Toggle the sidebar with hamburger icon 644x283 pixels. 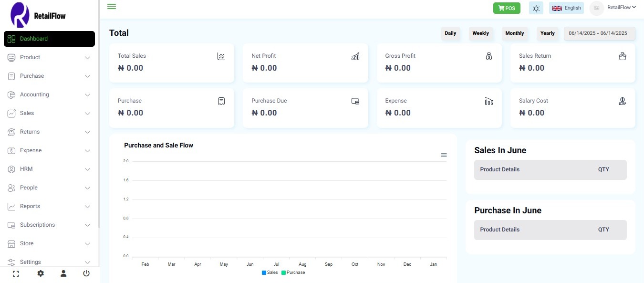pyautogui.click(x=112, y=6)
